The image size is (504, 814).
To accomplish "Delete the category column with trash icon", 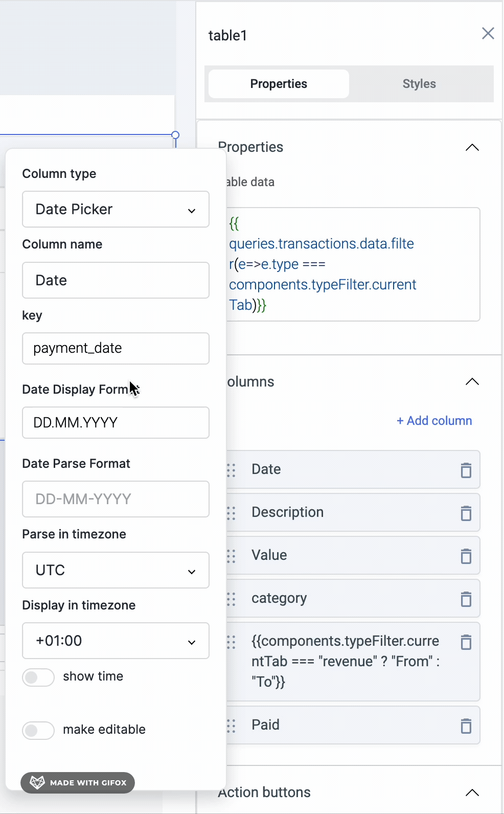I will click(466, 599).
